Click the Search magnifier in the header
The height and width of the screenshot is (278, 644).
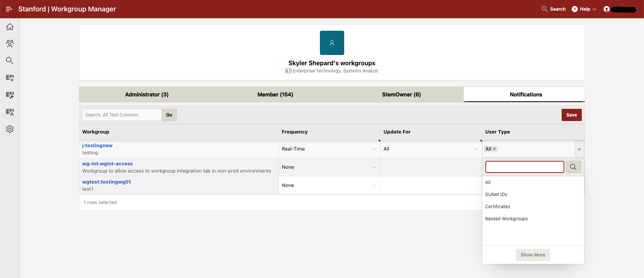(545, 9)
